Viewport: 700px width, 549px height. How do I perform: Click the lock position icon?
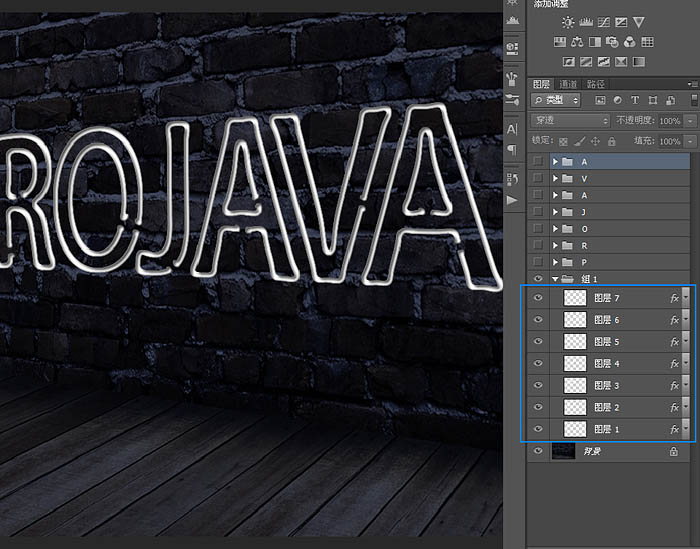[x=595, y=141]
